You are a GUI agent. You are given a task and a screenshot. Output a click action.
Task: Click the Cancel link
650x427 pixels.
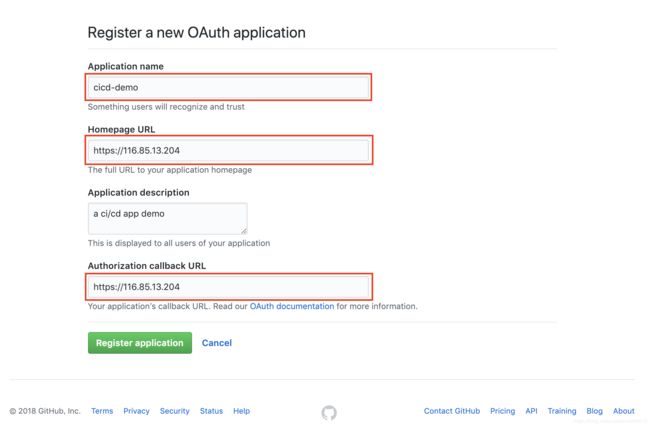pyautogui.click(x=217, y=343)
